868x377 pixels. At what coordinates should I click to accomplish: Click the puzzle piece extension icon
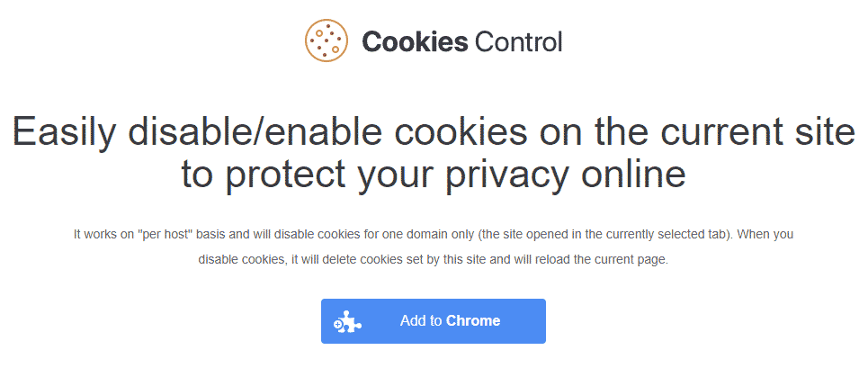347,321
